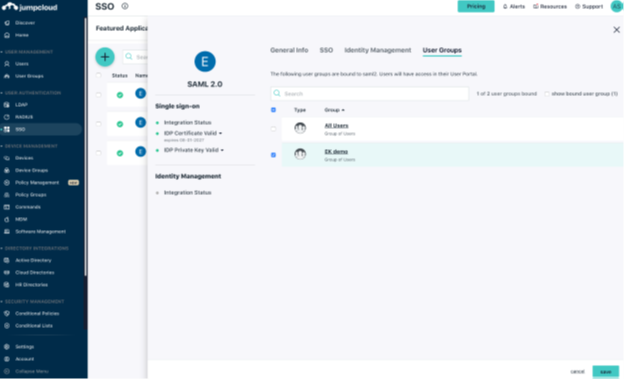624x380 pixels.
Task: Check the third application row checkbox
Action: (99, 153)
